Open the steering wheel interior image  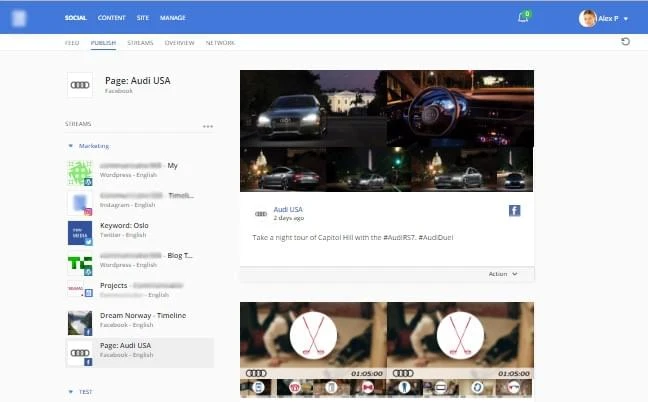click(x=460, y=109)
